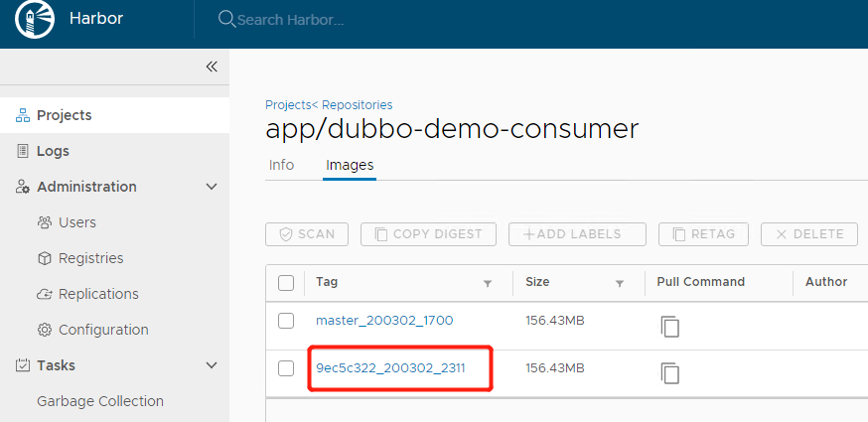Filter the Tag column
868x422 pixels.
coord(487,283)
